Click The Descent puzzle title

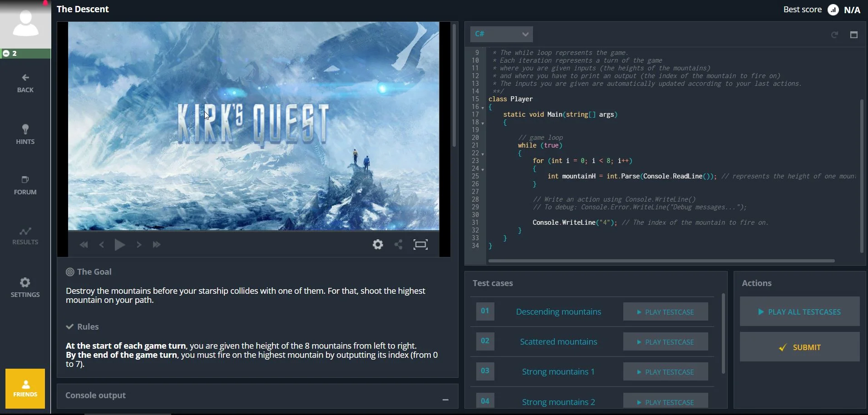[83, 9]
